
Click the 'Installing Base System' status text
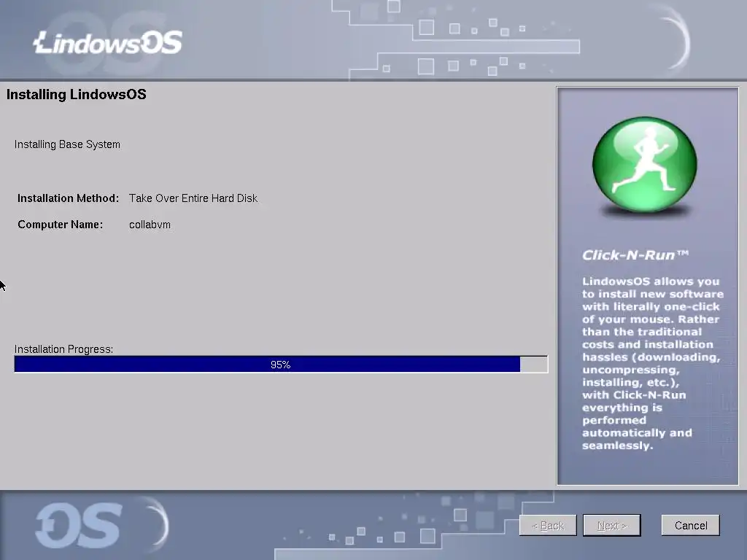click(67, 144)
